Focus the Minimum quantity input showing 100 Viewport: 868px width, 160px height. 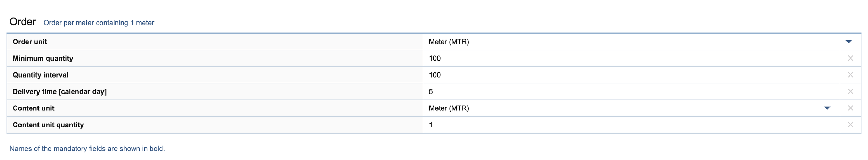click(x=631, y=58)
